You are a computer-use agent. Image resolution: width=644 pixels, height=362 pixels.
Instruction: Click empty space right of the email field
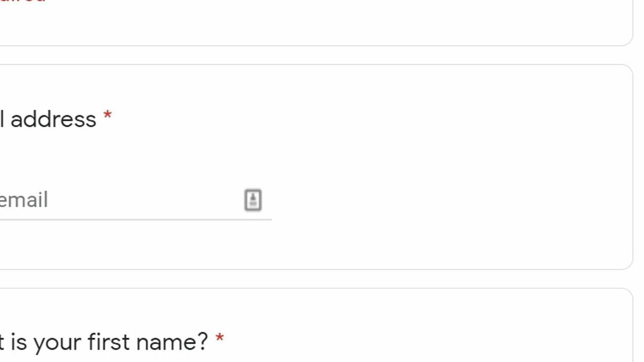coord(419,200)
